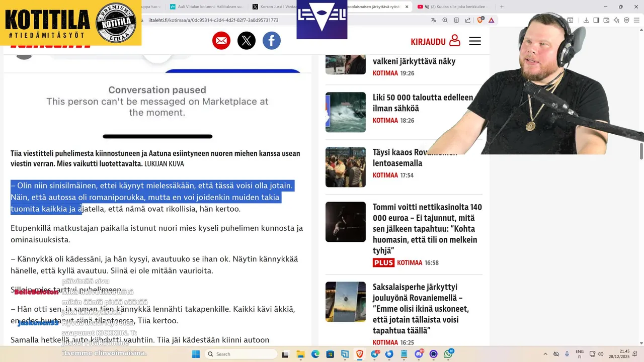Click the translate page icon in address bar
Image resolution: width=644 pixels, height=362 pixels.
point(434,20)
